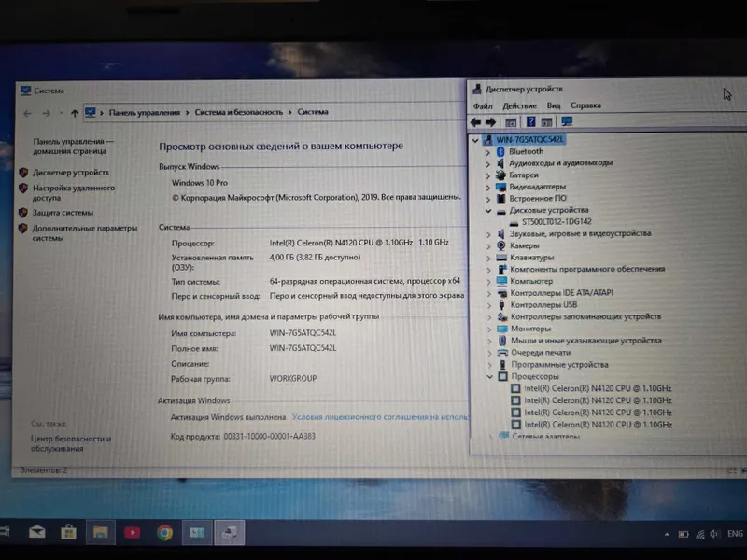Click the Up arrow in System window
The image size is (747, 560).
point(75,113)
